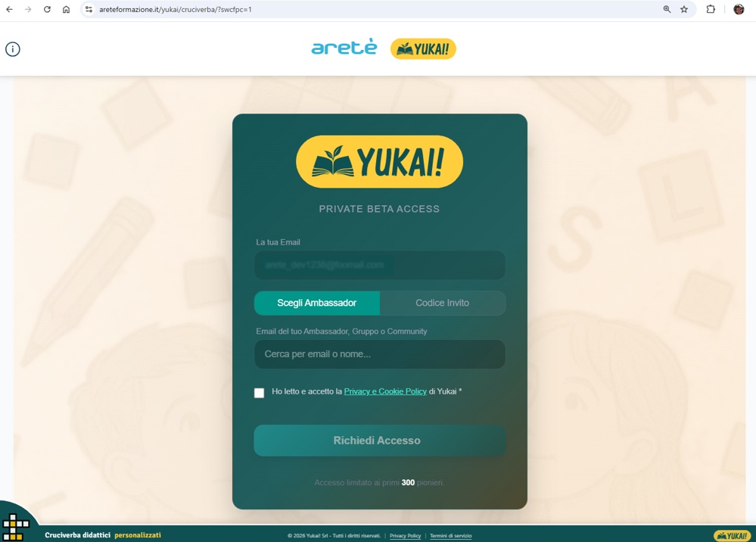This screenshot has width=756, height=542.
Task: Accept the Privacy policy checkbox
Action: (260, 393)
